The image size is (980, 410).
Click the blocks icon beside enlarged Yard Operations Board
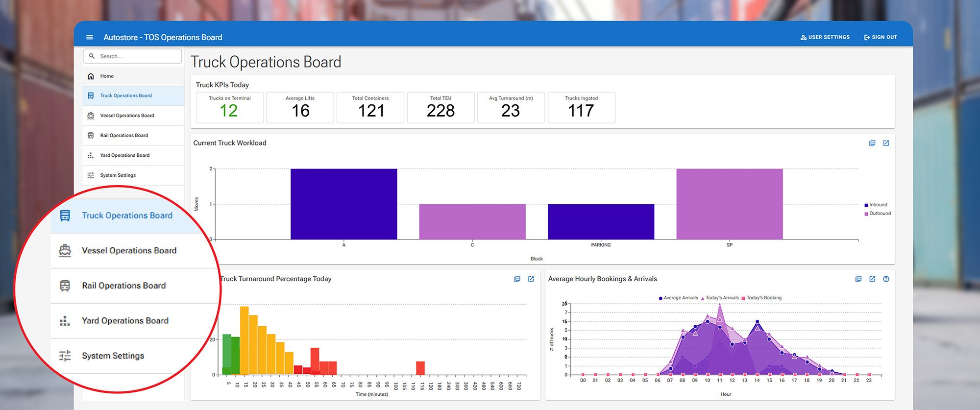pyautogui.click(x=65, y=321)
